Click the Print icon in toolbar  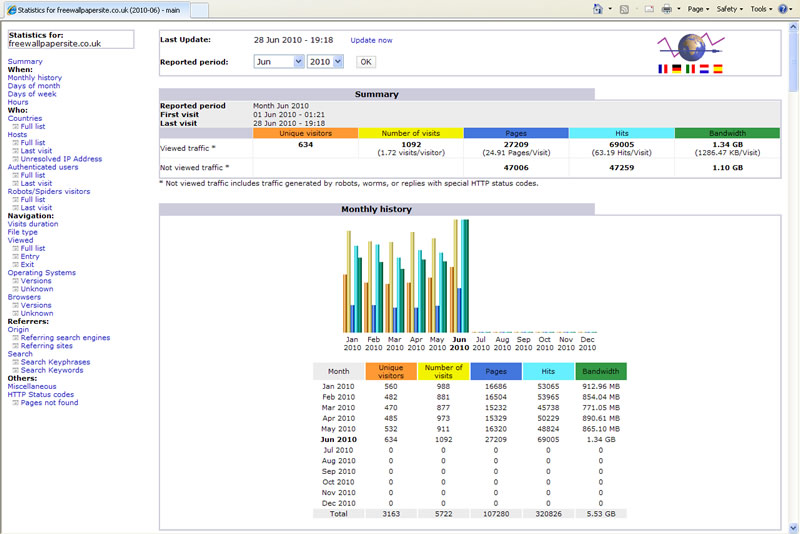(666, 9)
